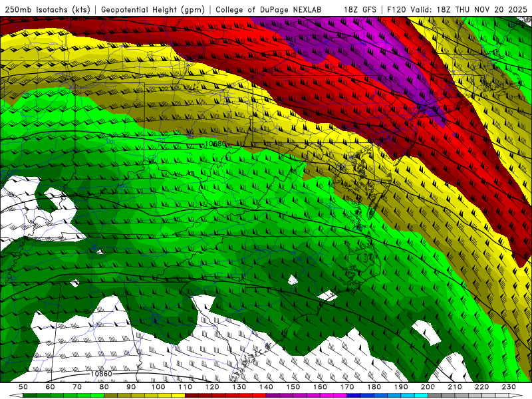The image size is (532, 399).
Task: Click the 80 value on the color bar
Action: 104,387
